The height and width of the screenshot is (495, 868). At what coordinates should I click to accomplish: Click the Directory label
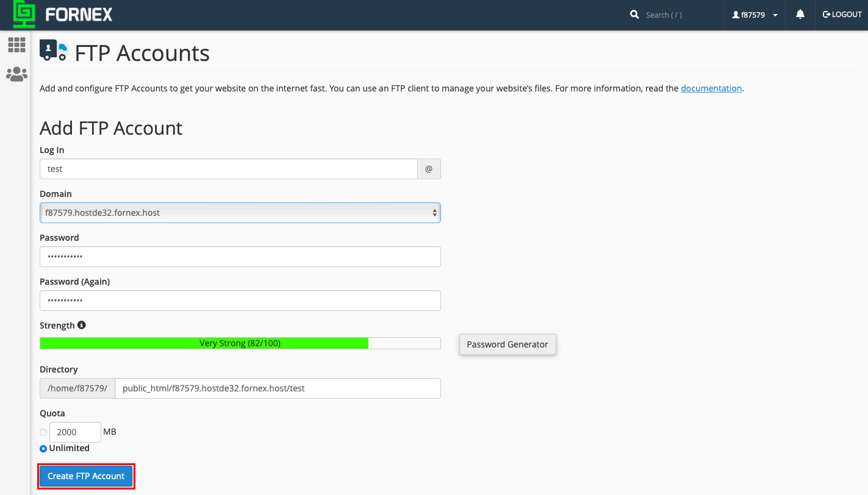[59, 369]
